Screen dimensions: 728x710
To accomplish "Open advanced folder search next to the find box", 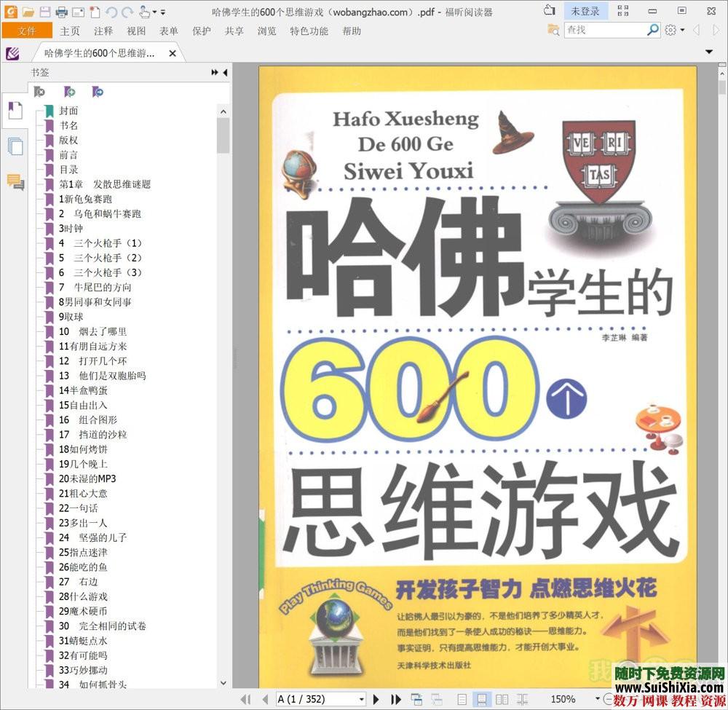I will pyautogui.click(x=553, y=30).
